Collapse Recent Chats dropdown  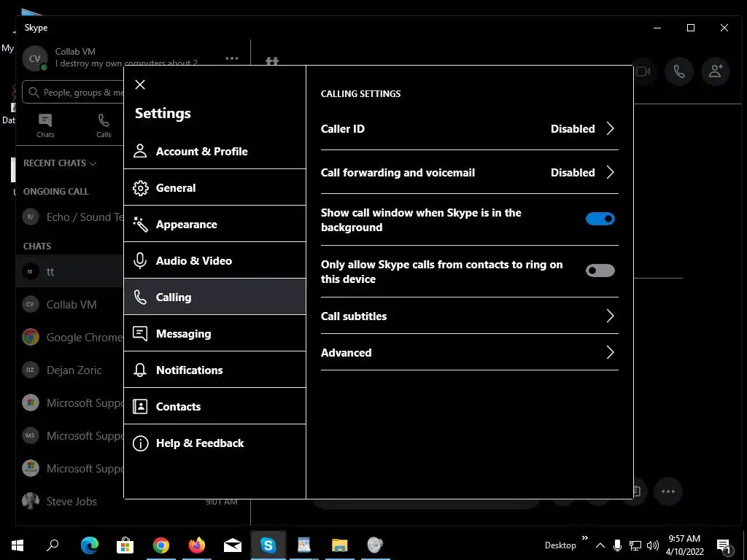[60, 163]
